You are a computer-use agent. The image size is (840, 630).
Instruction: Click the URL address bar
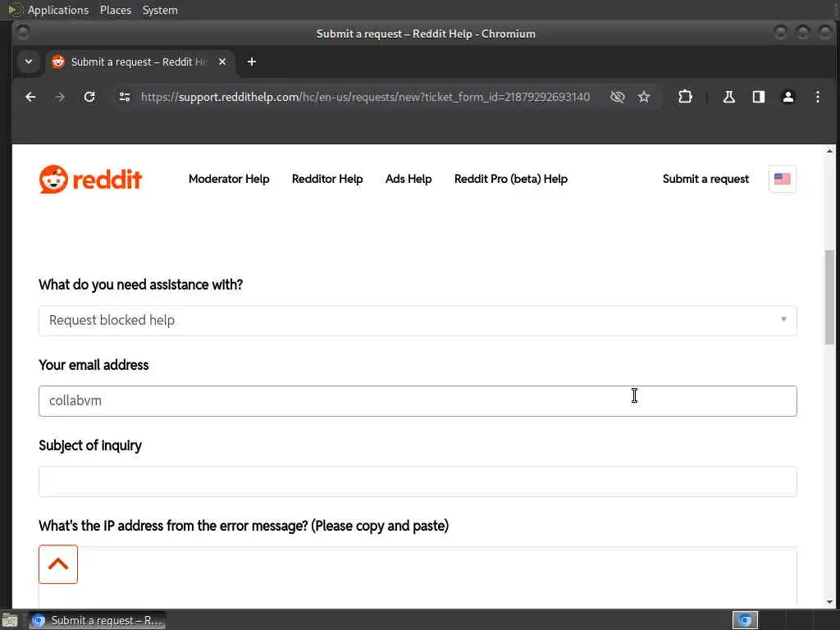365,97
